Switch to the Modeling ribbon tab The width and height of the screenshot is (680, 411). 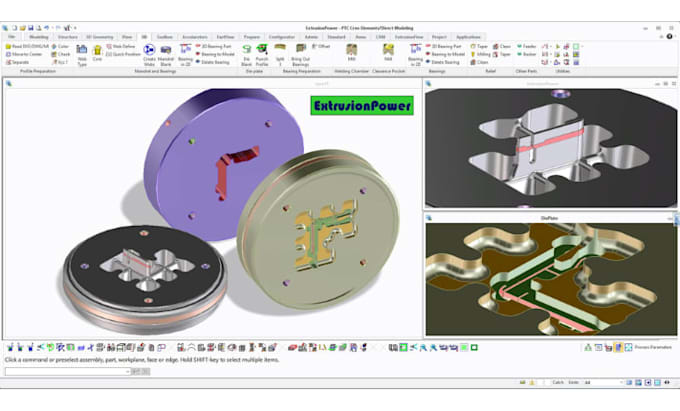tap(39, 37)
